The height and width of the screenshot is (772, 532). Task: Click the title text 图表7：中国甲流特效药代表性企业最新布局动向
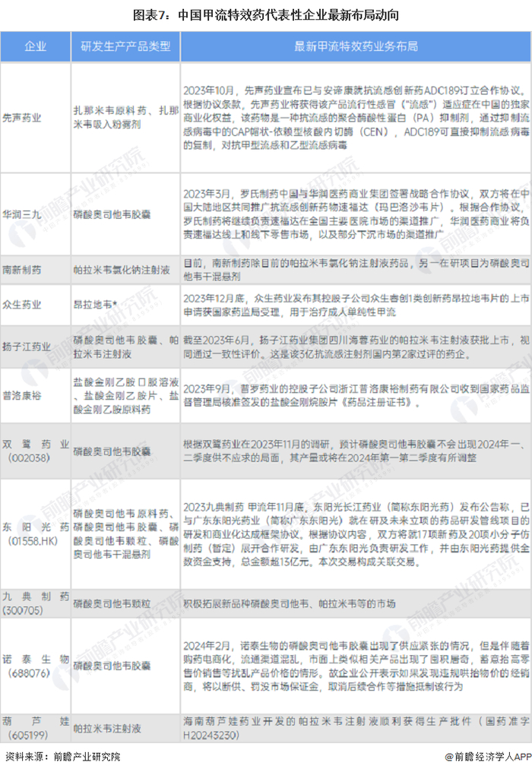pos(266,15)
